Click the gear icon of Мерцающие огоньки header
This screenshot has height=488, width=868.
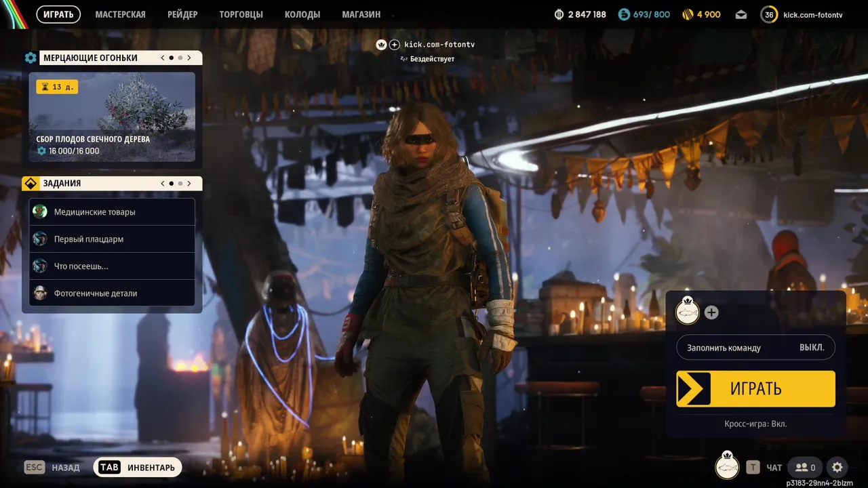(31, 58)
